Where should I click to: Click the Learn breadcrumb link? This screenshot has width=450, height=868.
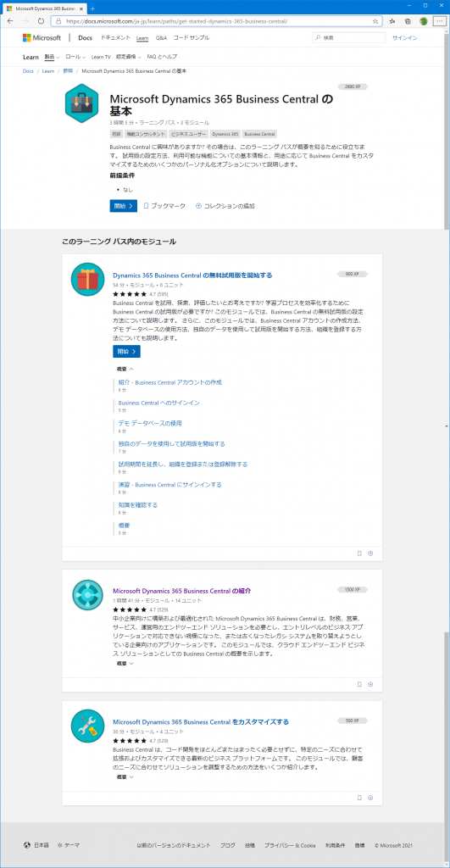pos(48,71)
